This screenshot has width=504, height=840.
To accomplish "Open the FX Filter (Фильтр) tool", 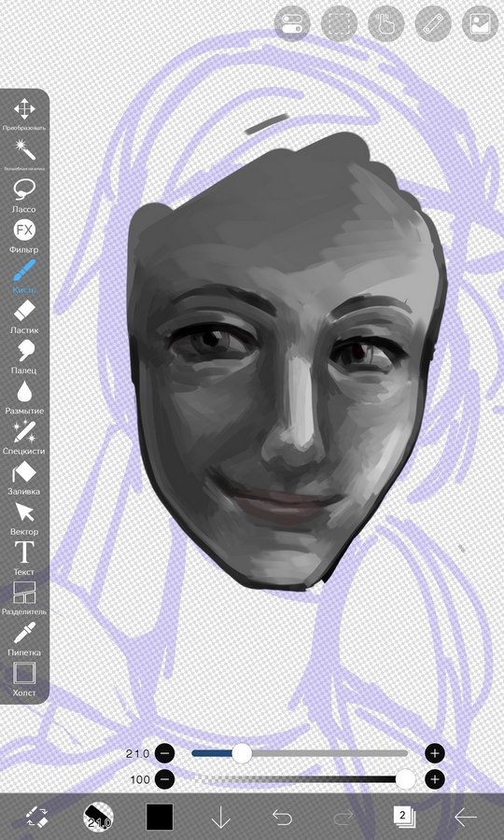I will click(24, 236).
